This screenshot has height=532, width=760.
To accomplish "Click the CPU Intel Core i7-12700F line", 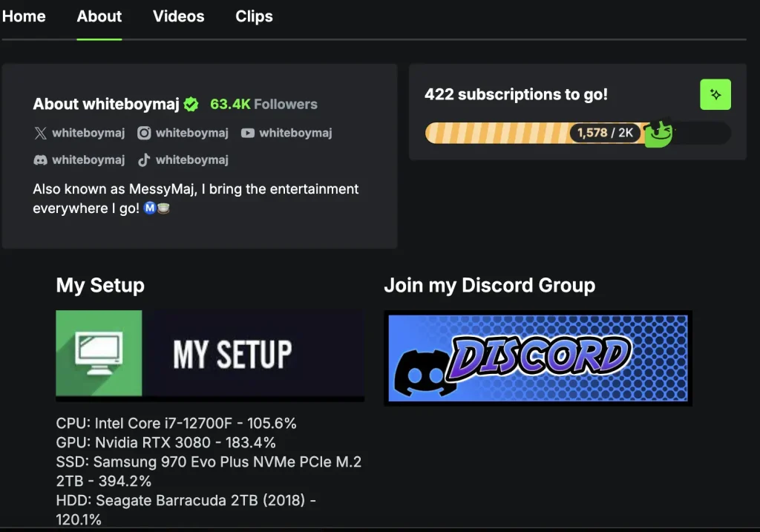I will (x=177, y=423).
